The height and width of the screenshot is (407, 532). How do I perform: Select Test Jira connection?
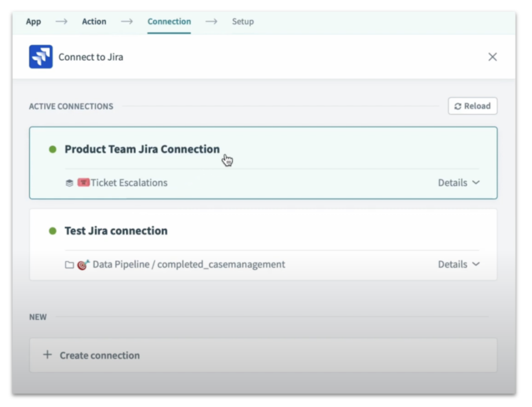coord(116,231)
